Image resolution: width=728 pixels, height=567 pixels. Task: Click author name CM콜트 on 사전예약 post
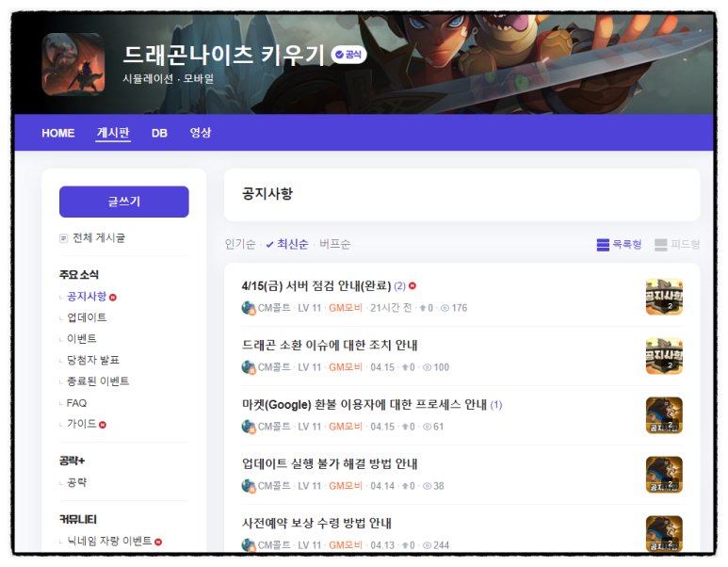pyautogui.click(x=274, y=545)
